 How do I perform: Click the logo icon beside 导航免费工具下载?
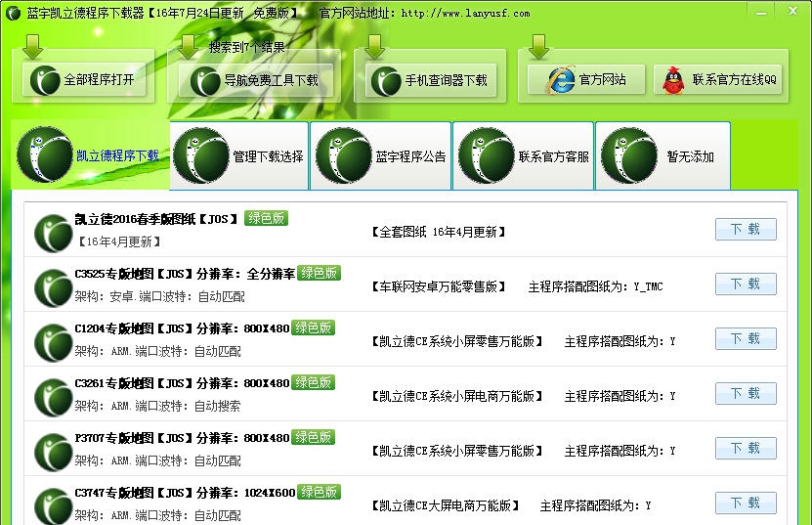[205, 81]
